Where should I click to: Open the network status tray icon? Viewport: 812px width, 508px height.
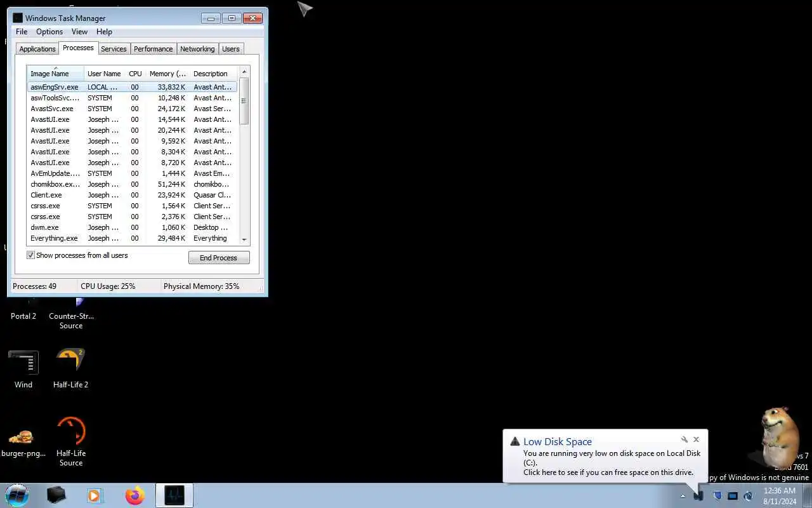748,496
